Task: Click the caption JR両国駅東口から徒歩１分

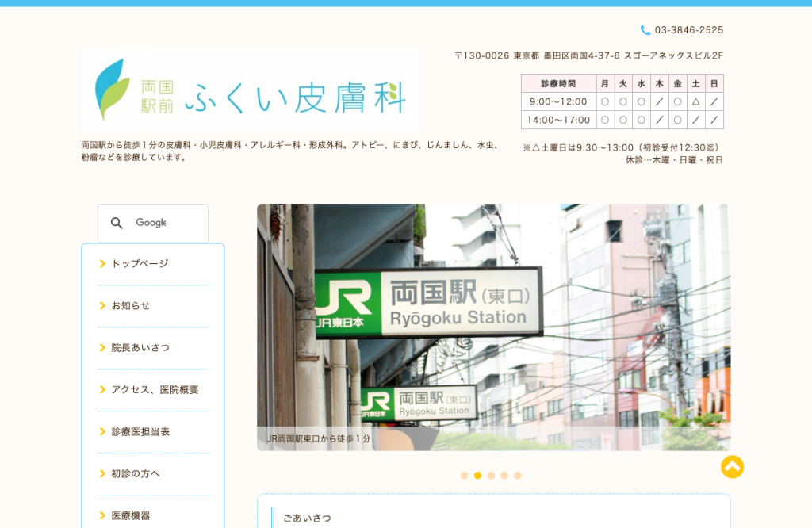Action: [319, 438]
